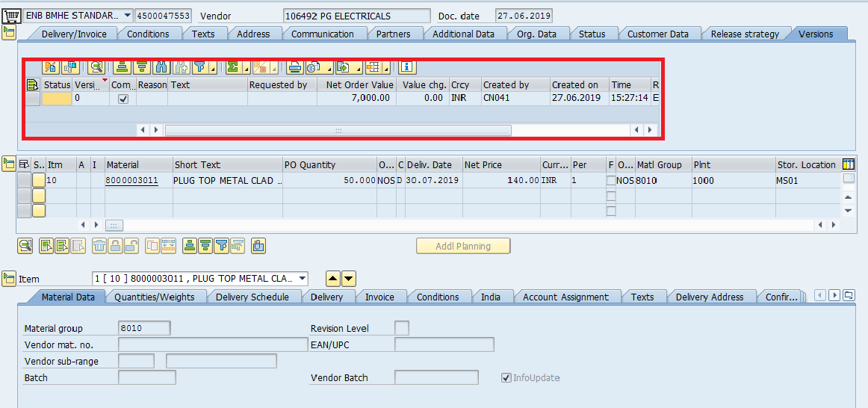Open the Delivery Schedule item tab
The image size is (868, 408).
(x=252, y=297)
